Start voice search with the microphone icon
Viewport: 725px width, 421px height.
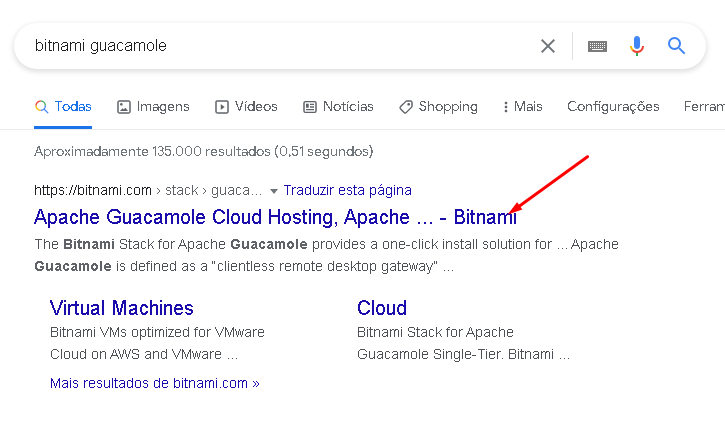[637, 46]
